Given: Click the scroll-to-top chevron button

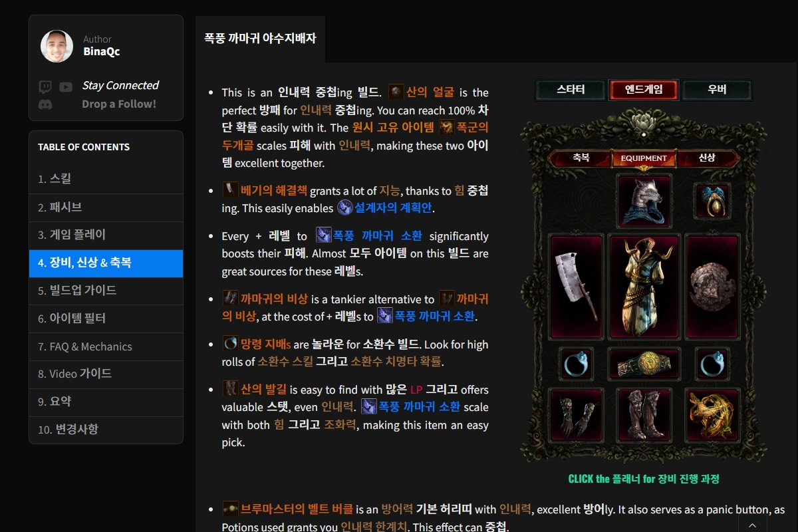Looking at the screenshot, I should click(x=752, y=525).
